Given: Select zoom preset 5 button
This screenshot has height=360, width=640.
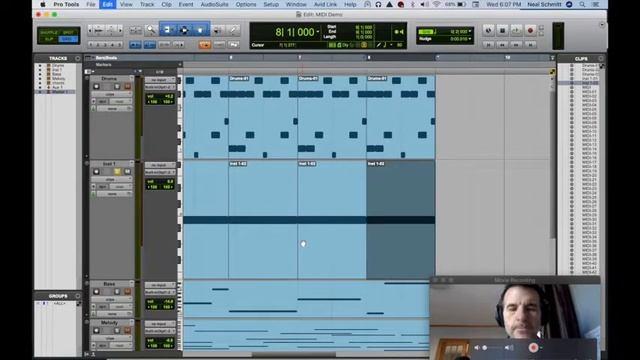Looking at the screenshot, I should 120,44.
